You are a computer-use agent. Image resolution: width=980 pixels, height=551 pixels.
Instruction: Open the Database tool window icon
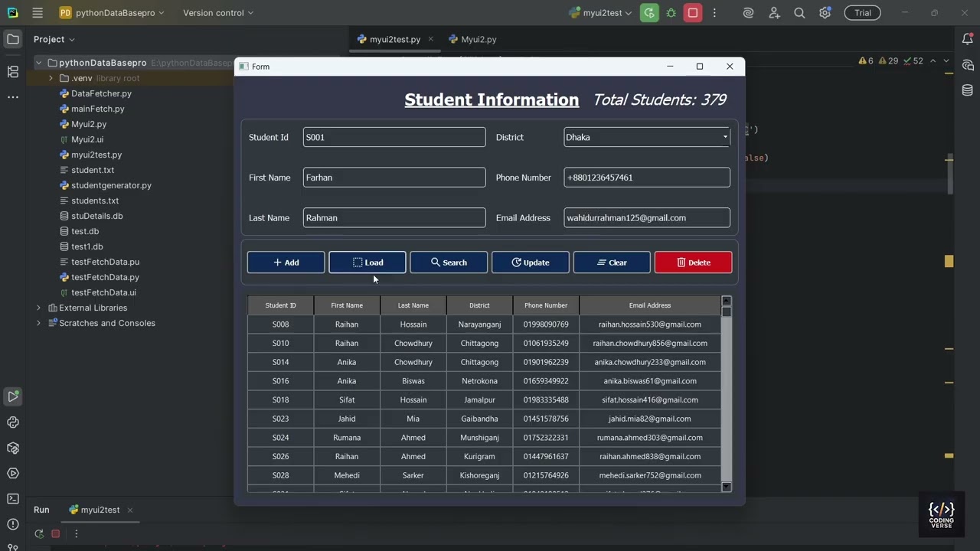point(967,90)
